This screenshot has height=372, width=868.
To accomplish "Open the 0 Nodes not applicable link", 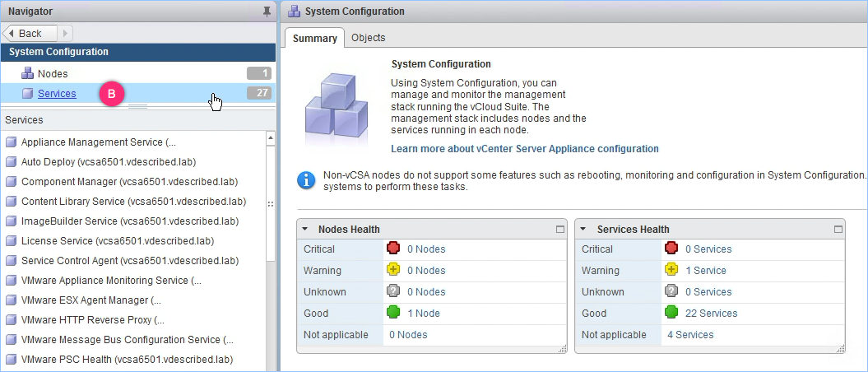I will point(409,335).
